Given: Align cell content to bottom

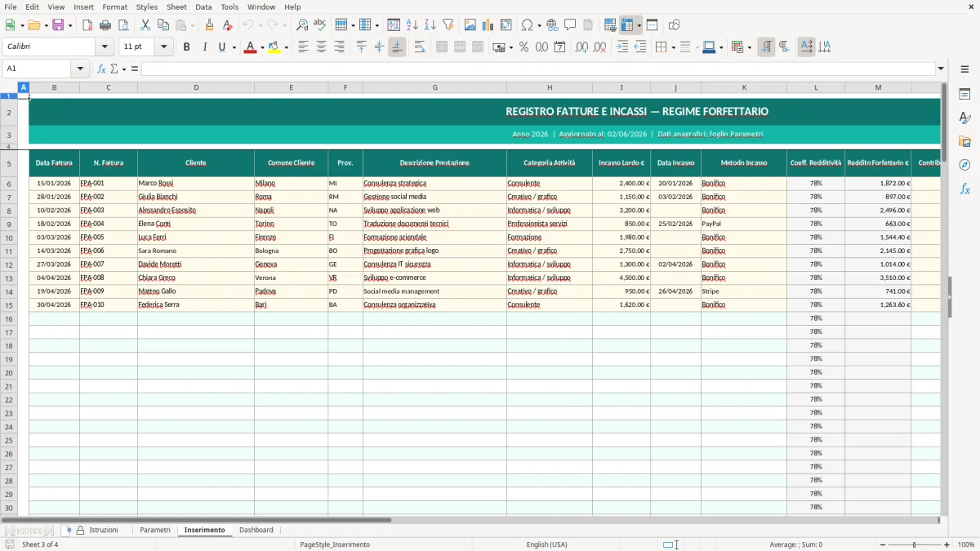Looking at the screenshot, I should [x=397, y=47].
